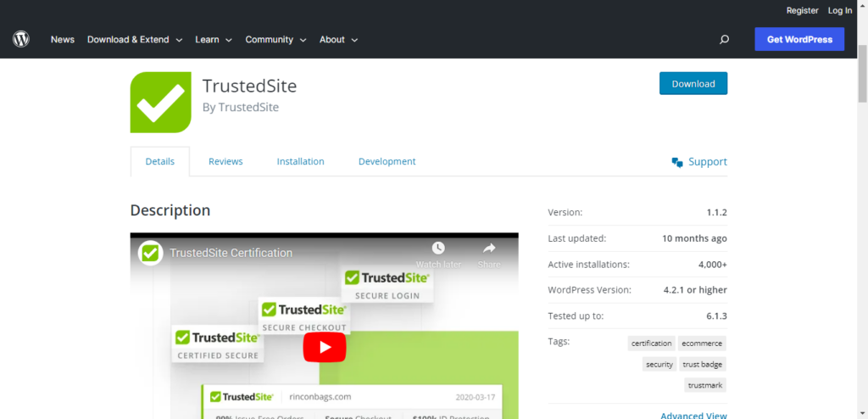Click the blue Download button

tap(693, 84)
